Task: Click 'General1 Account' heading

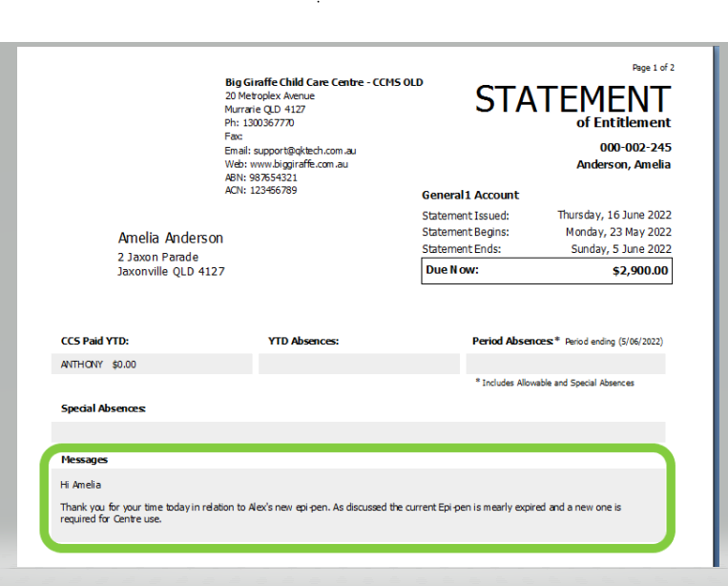Action: coord(470,195)
